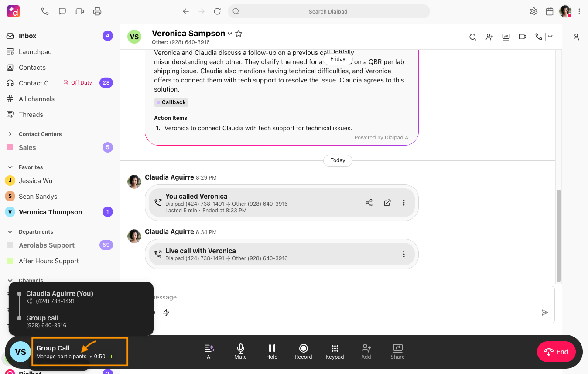Open 'You called Veronica' call in new window

click(x=387, y=203)
